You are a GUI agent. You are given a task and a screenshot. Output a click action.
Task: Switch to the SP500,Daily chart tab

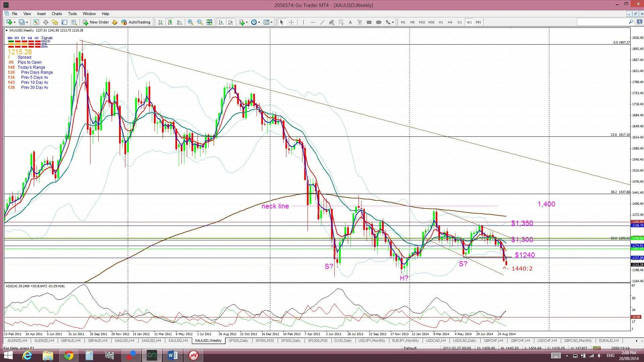click(238, 341)
